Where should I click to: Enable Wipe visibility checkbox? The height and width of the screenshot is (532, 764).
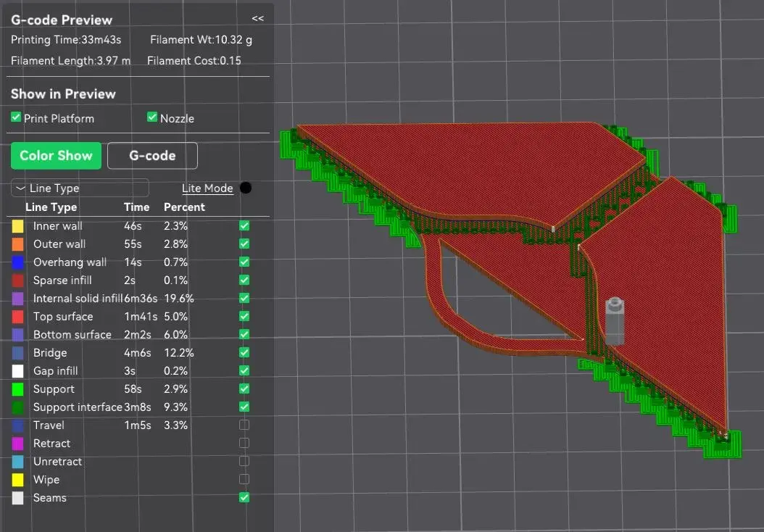[x=244, y=479]
